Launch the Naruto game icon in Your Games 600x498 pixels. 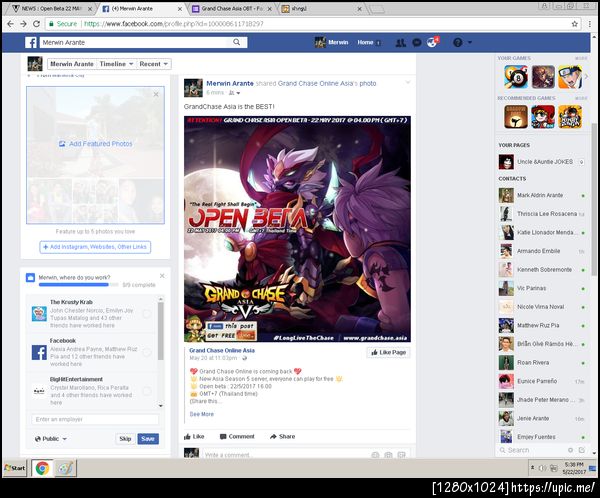(x=570, y=77)
